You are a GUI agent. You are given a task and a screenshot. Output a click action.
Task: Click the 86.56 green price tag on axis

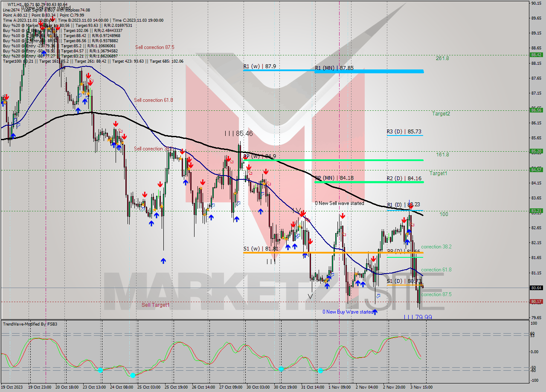536,110
